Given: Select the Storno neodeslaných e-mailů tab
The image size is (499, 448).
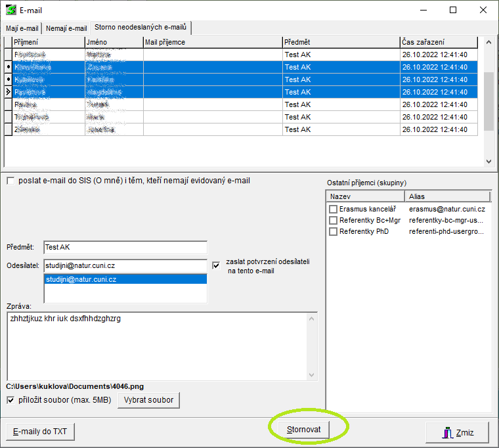Looking at the screenshot, I should pos(141,28).
